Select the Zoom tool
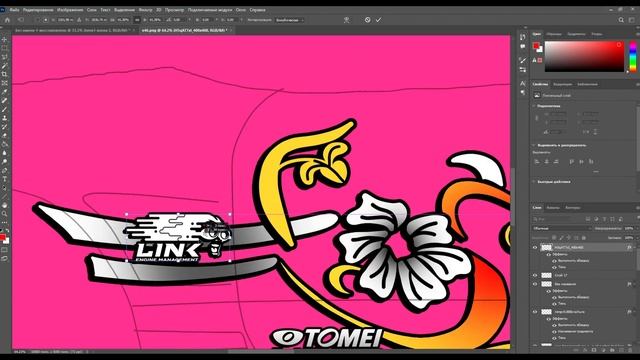This screenshot has height=360, width=640. (4, 213)
